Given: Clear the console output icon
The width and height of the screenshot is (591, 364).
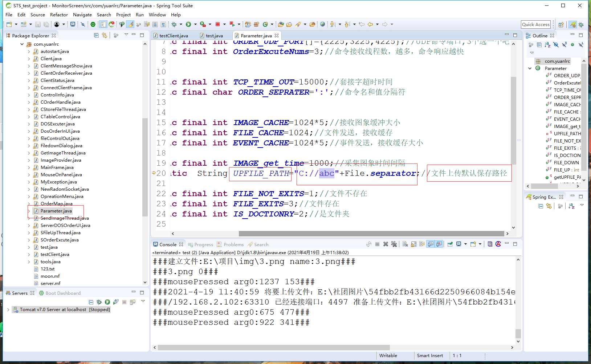Looking at the screenshot, I should (x=405, y=244).
